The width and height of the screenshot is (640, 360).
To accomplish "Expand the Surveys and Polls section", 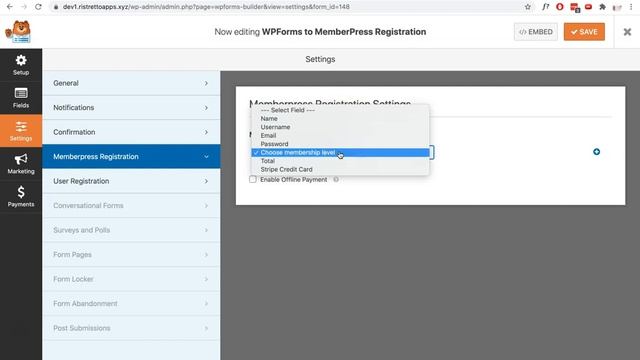I will 131,230.
